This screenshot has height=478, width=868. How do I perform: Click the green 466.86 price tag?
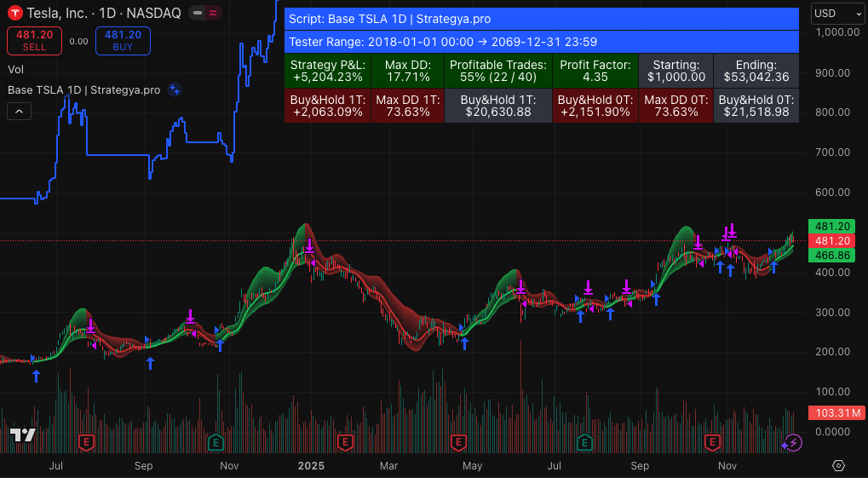tap(832, 255)
